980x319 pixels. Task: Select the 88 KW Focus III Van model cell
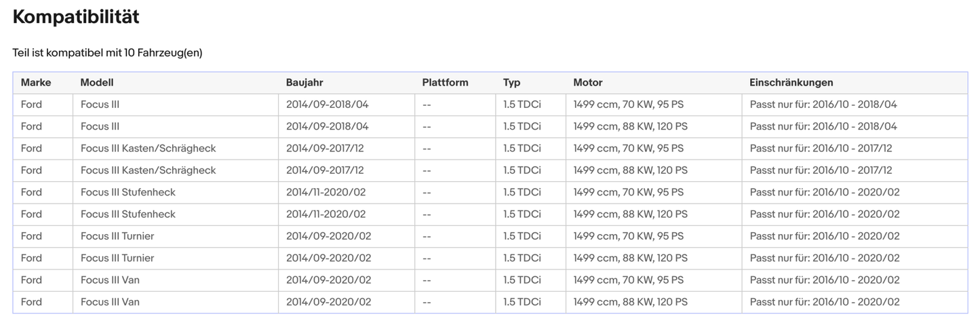click(x=110, y=302)
